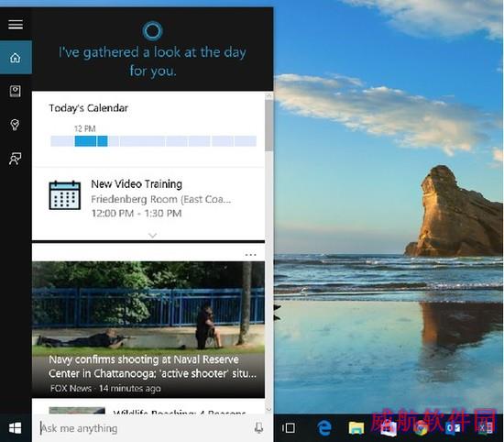Expand the calendar card chevron

click(153, 236)
